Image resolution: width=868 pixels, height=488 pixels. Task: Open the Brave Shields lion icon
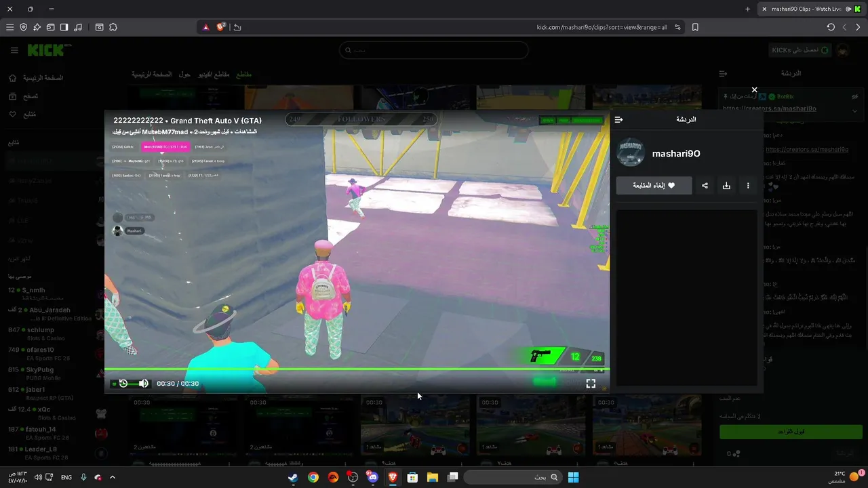pyautogui.click(x=221, y=27)
